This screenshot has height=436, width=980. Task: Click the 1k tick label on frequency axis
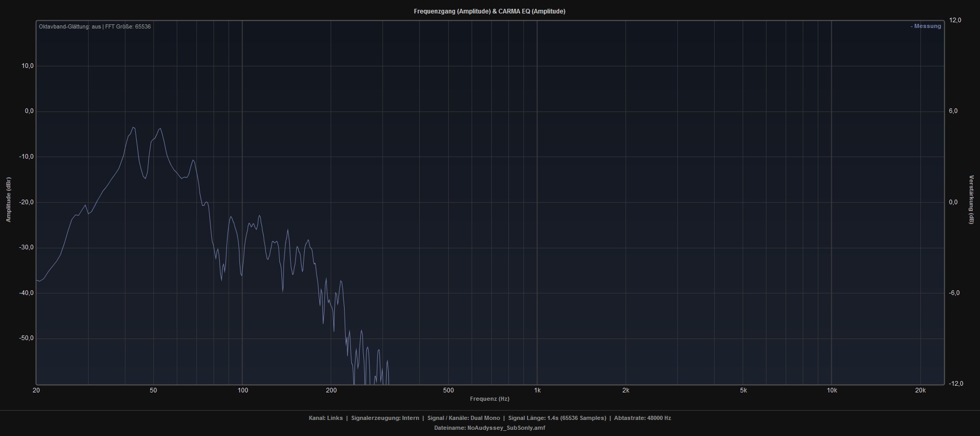[537, 390]
